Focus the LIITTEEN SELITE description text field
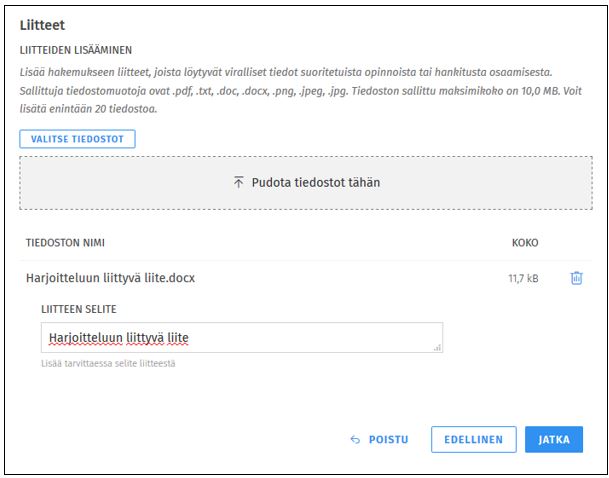 point(300,338)
